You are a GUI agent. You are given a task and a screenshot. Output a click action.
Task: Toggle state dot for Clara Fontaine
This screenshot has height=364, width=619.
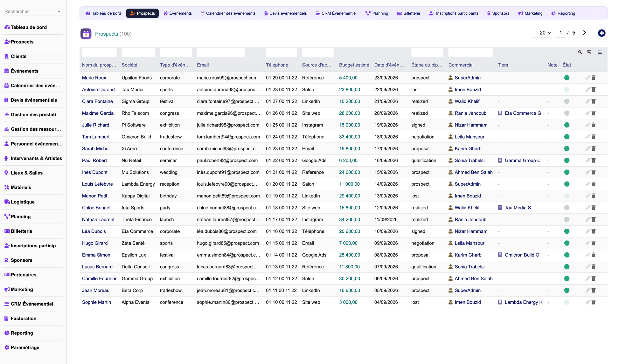(x=567, y=101)
